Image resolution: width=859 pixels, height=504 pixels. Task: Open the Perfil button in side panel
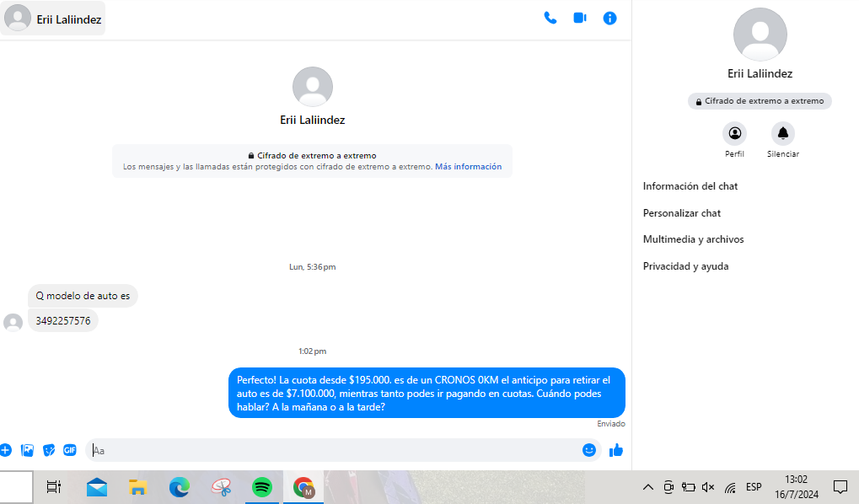coord(734,133)
